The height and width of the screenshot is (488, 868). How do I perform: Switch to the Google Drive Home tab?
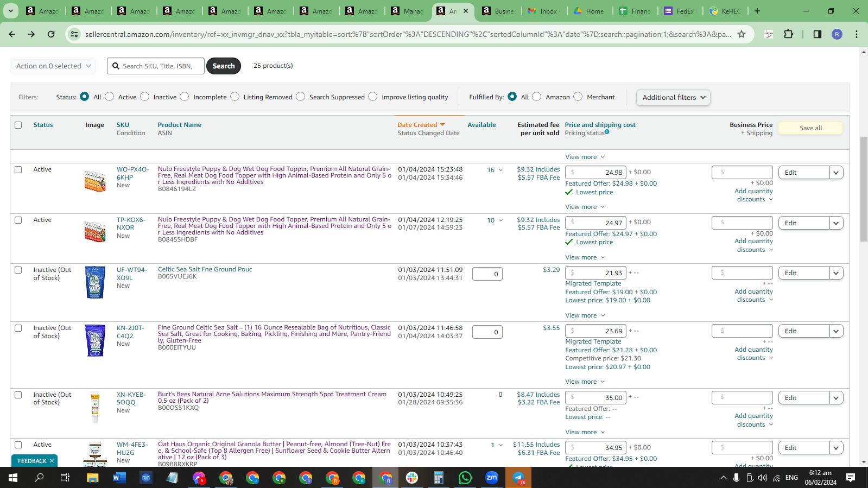pyautogui.click(x=590, y=11)
